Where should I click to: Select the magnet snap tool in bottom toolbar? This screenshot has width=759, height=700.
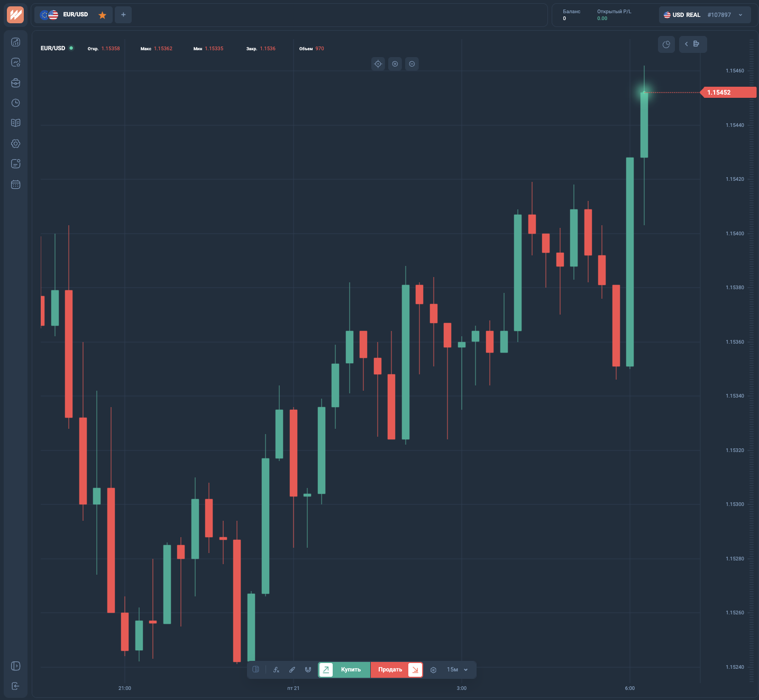pos(308,669)
